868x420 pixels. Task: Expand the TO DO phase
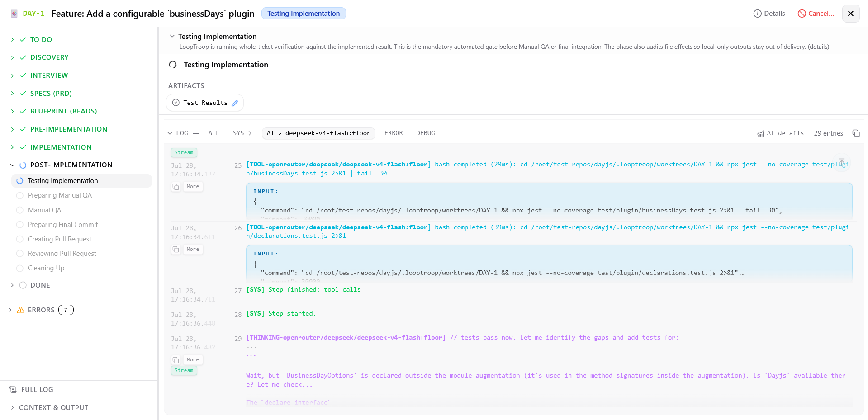[12, 40]
